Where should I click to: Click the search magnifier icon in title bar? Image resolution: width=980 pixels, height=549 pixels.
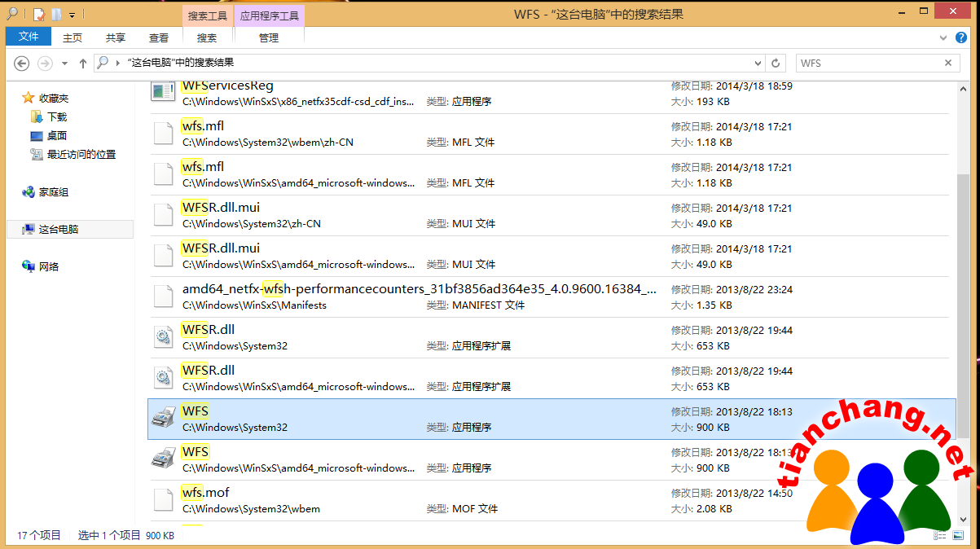pos(12,14)
